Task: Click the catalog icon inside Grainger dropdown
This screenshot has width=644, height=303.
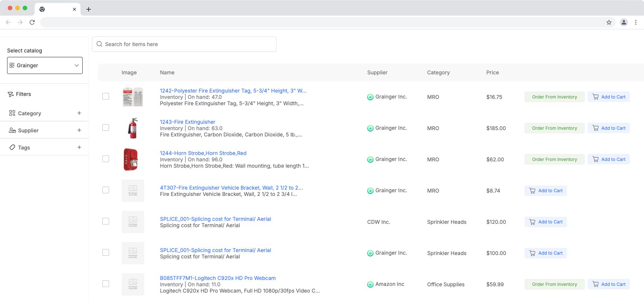Action: pos(12,65)
